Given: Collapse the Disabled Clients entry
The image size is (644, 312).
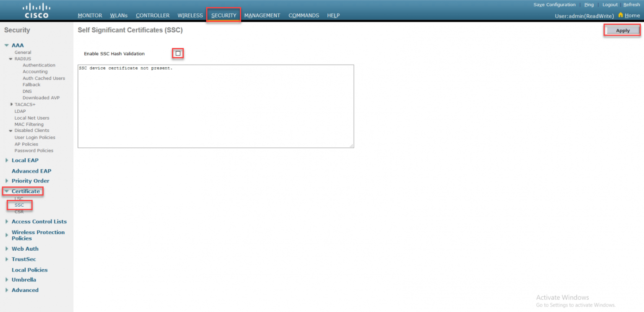Looking at the screenshot, I should pos(10,131).
